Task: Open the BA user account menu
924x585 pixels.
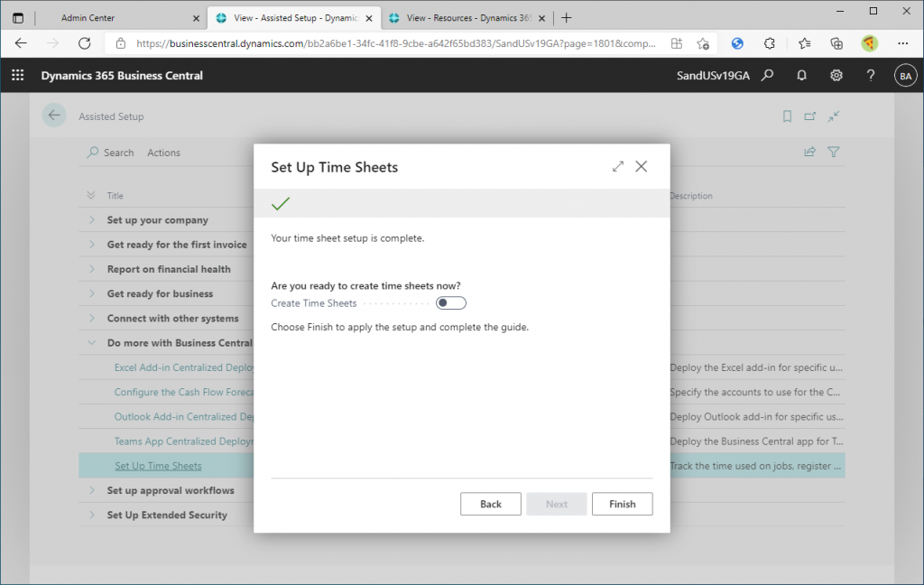Action: 906,76
